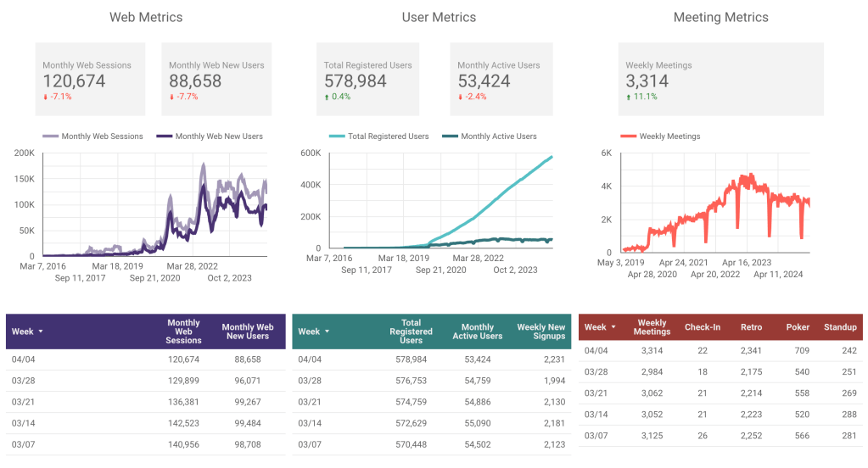Select the 140,956 web sessions cell
Viewport: 868px width, 468px height.
[x=183, y=444]
